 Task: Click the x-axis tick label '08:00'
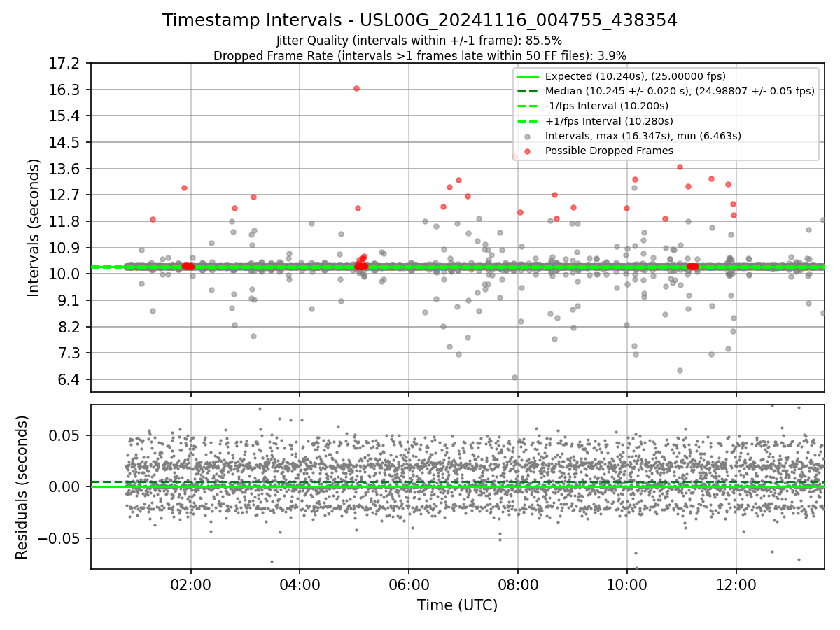point(518,583)
